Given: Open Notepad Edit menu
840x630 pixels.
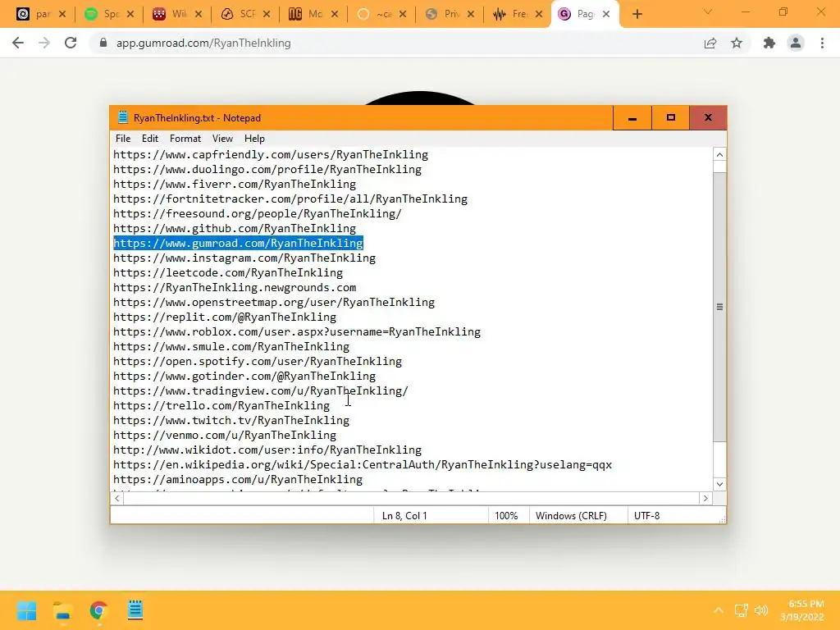Looking at the screenshot, I should click(x=150, y=139).
